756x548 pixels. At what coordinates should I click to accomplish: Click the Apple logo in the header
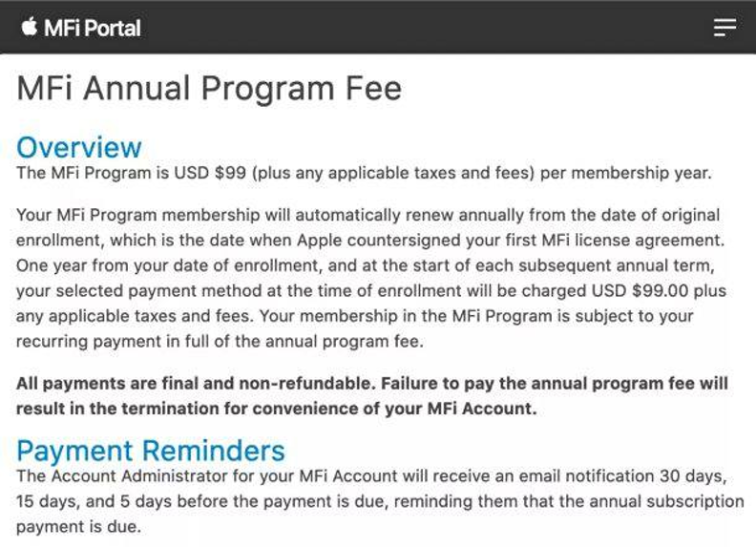(x=30, y=27)
